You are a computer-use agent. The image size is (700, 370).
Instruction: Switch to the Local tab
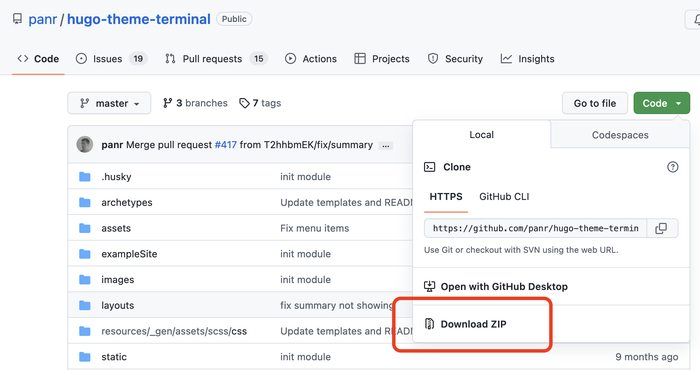point(481,135)
